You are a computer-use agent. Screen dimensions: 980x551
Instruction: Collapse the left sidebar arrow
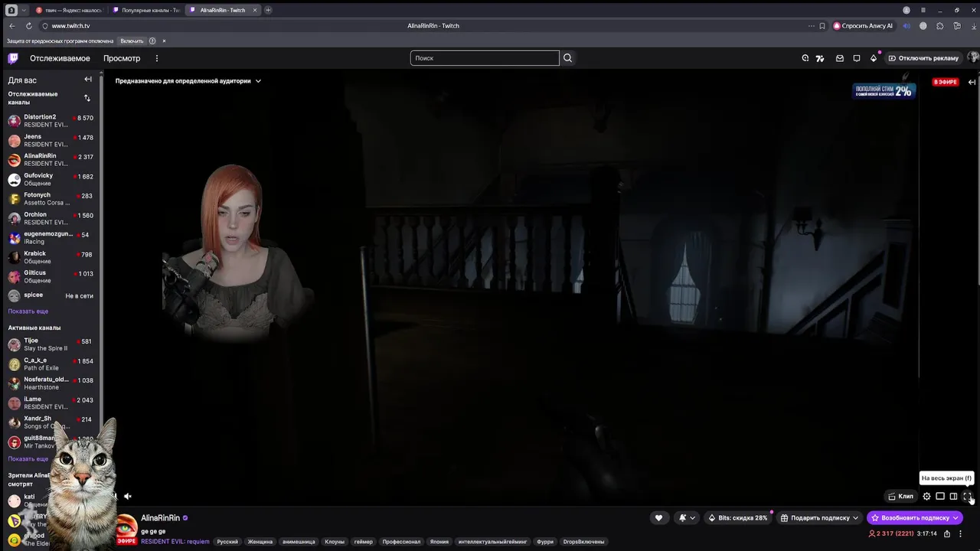88,80
